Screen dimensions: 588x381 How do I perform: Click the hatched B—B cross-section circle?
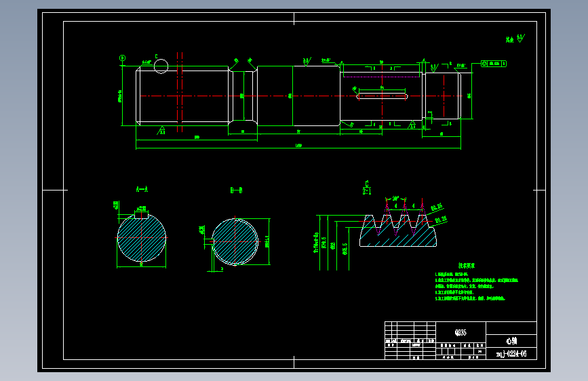235,242
